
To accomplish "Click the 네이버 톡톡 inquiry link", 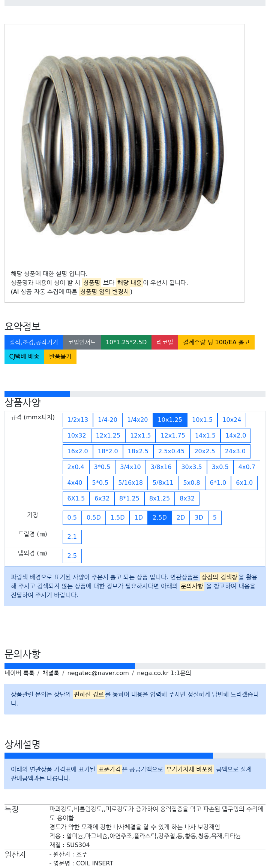I will [19, 673].
